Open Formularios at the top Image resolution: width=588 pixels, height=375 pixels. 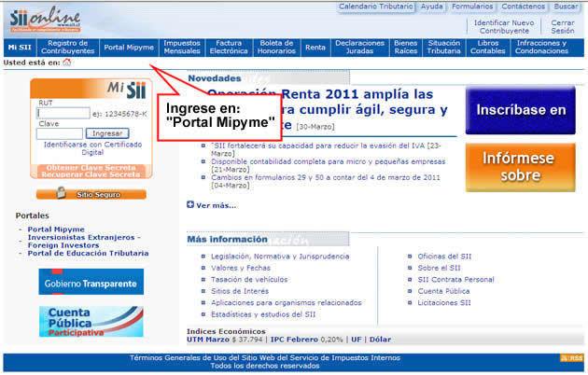coord(472,7)
